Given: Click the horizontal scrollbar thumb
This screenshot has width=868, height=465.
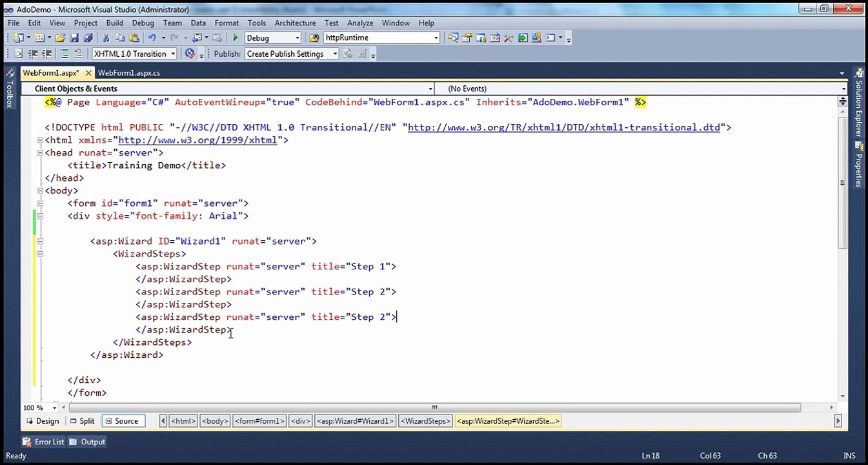Looking at the screenshot, I should pyautogui.click(x=434, y=408).
